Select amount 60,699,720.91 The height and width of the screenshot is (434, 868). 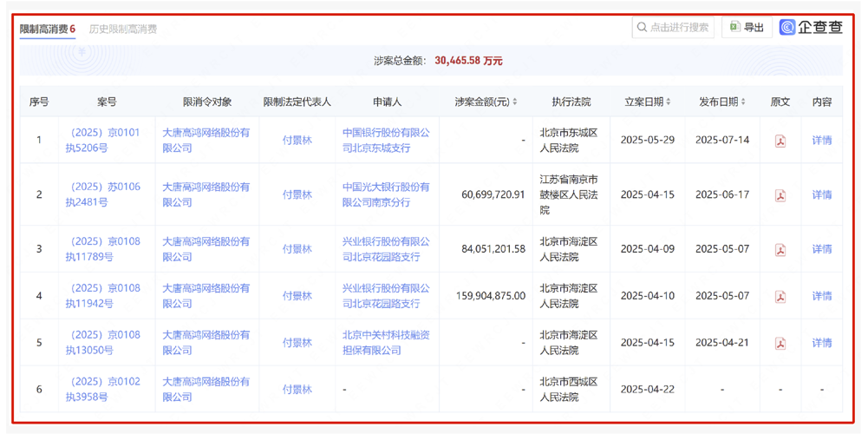(493, 194)
